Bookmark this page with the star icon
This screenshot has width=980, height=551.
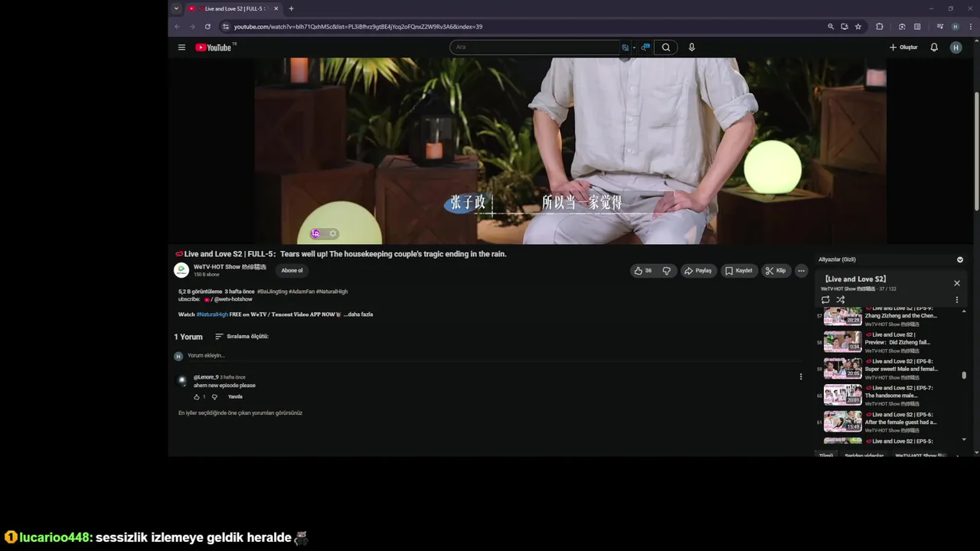coord(858,27)
